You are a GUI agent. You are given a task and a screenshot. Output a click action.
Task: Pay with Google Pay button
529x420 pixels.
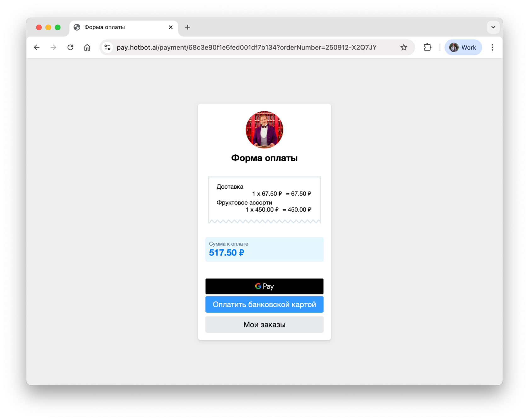264,286
